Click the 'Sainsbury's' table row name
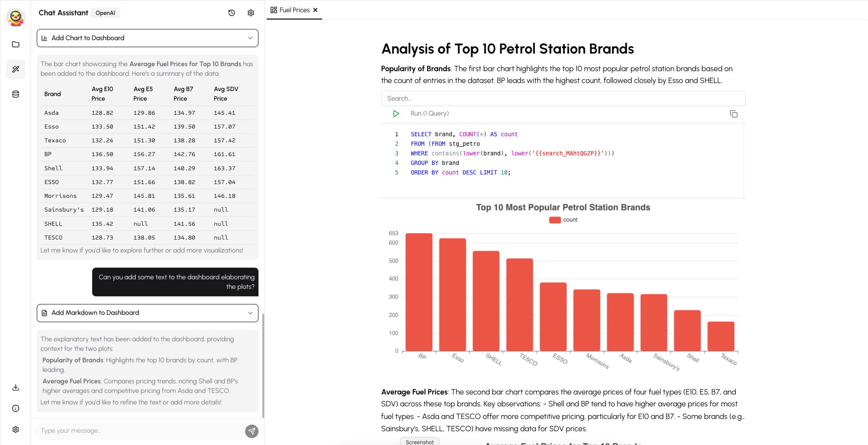 (x=64, y=210)
